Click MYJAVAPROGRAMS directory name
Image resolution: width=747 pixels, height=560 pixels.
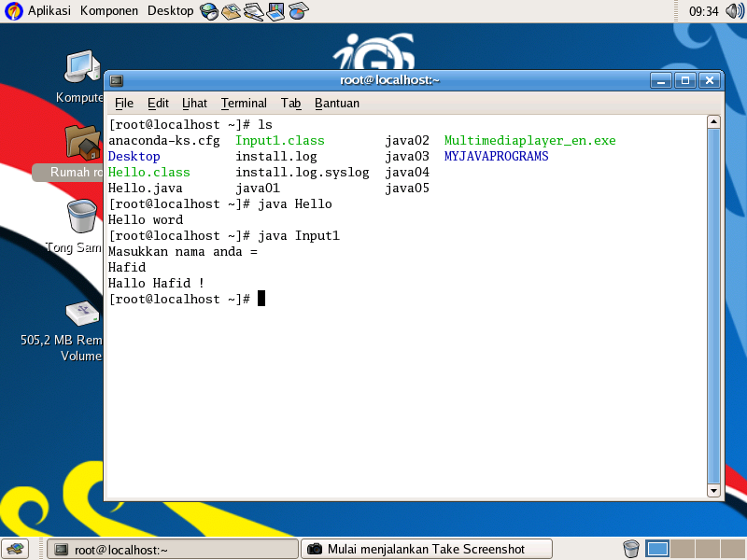tap(497, 156)
